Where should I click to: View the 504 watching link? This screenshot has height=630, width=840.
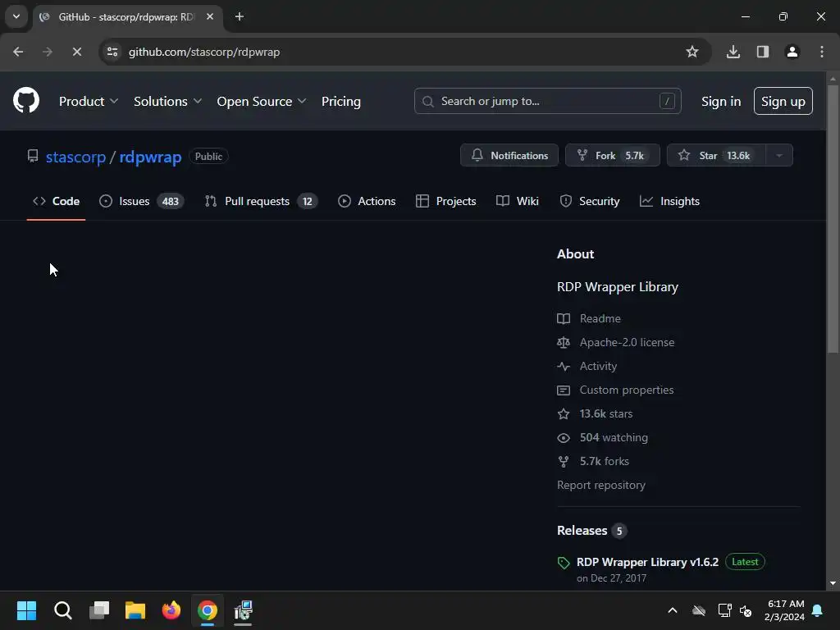point(614,438)
